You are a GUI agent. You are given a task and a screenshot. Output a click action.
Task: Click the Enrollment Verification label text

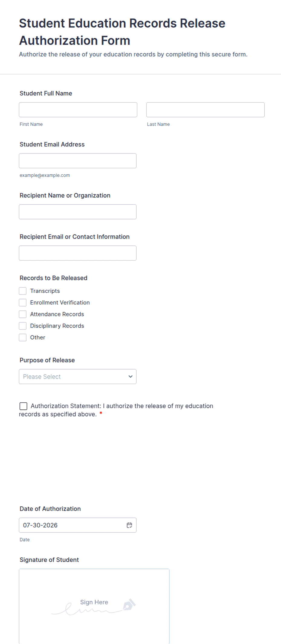click(x=60, y=303)
